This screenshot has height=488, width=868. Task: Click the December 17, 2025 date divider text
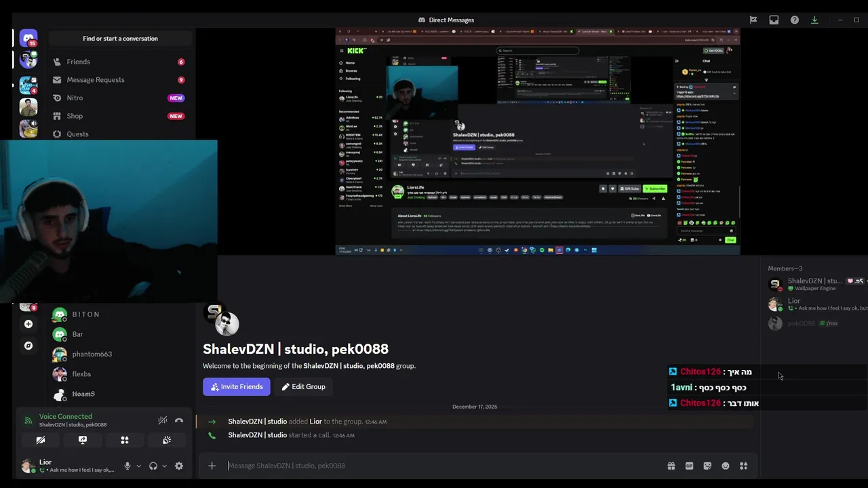coord(475,407)
